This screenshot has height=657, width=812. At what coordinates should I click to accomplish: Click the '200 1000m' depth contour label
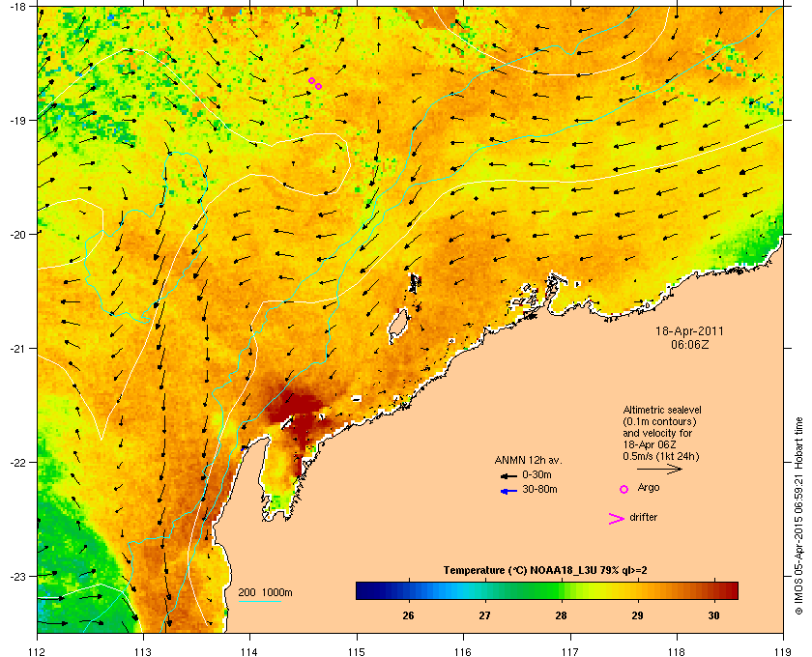265,593
